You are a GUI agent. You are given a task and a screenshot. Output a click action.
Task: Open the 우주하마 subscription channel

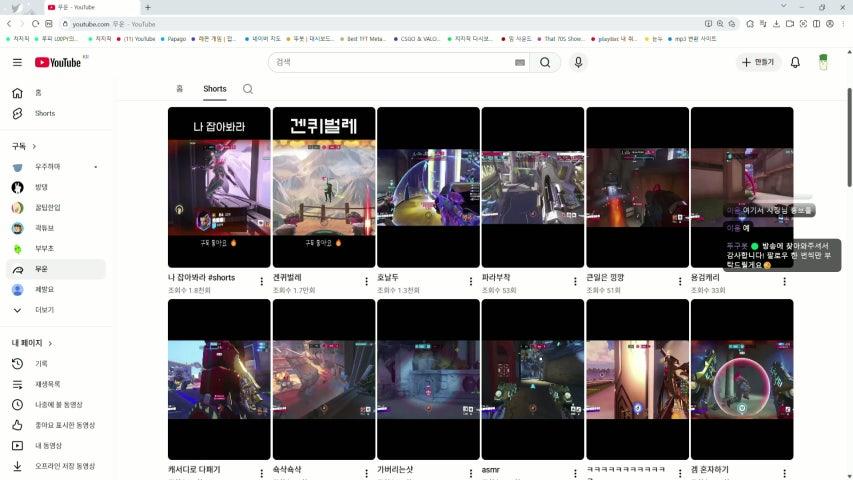[48, 167]
